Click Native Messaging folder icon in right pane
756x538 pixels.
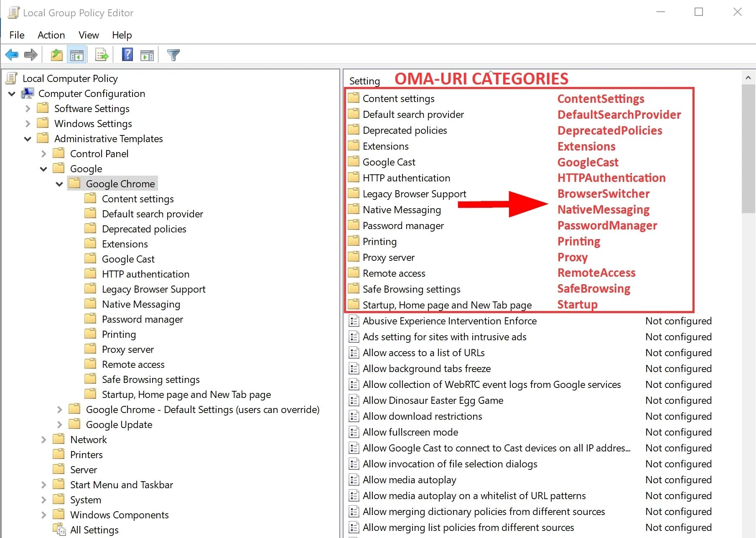(x=354, y=209)
